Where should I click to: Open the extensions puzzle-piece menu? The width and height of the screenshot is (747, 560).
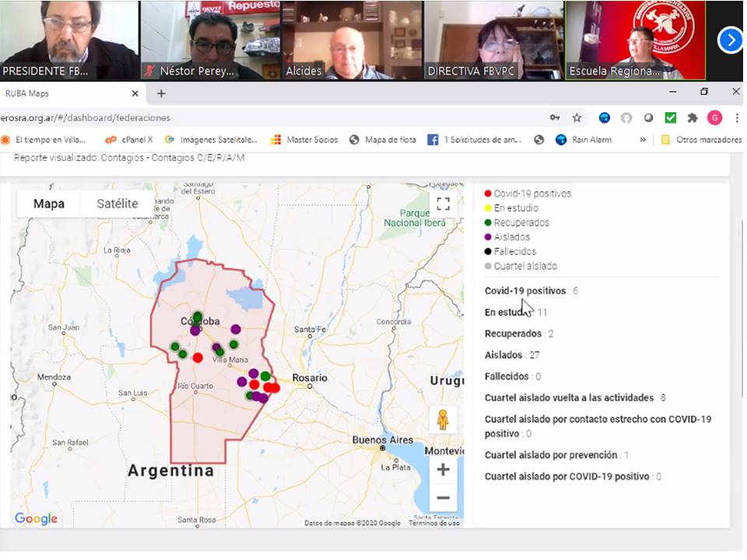coord(693,118)
